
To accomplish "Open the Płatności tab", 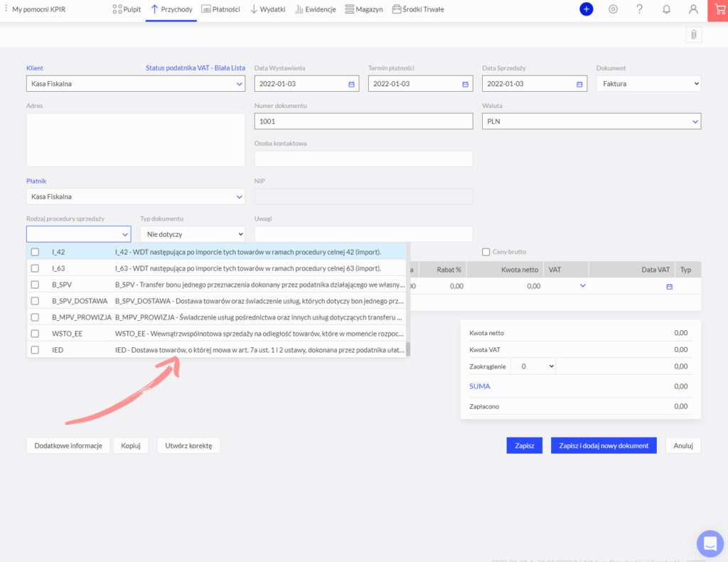I will pyautogui.click(x=220, y=9).
